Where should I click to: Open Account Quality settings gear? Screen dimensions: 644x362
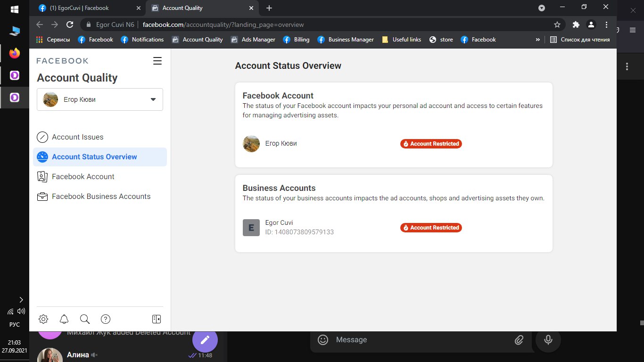[x=43, y=319]
